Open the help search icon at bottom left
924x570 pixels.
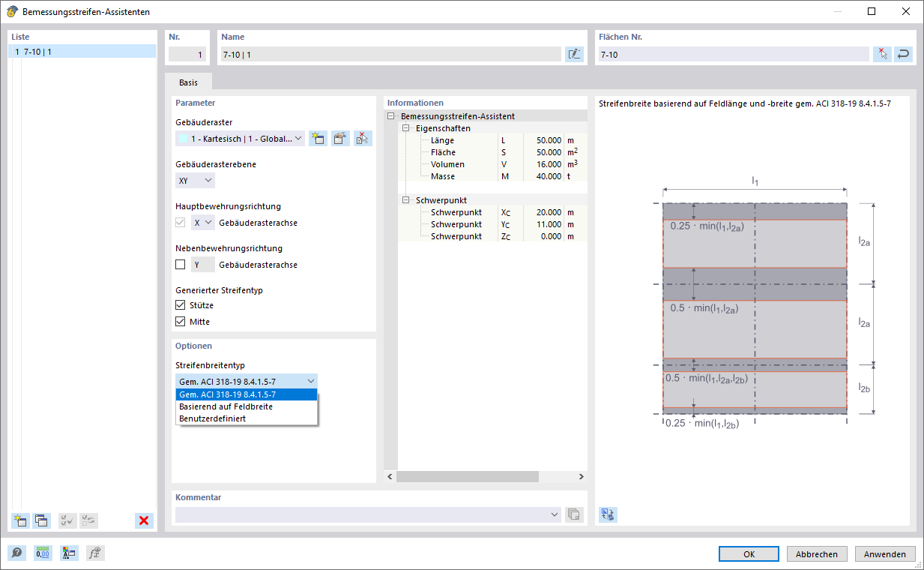click(16, 553)
